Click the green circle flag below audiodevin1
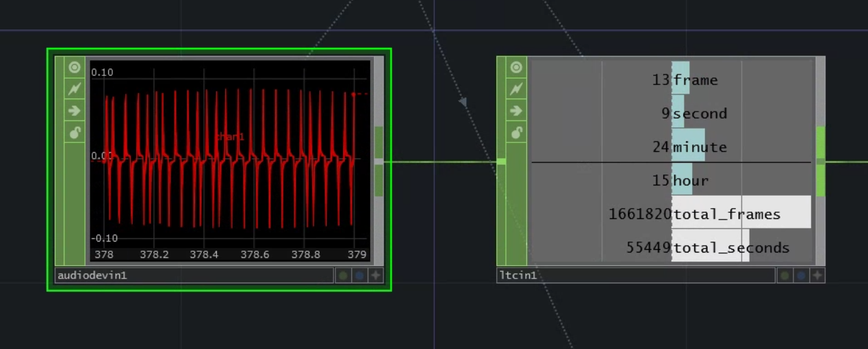 coord(344,276)
